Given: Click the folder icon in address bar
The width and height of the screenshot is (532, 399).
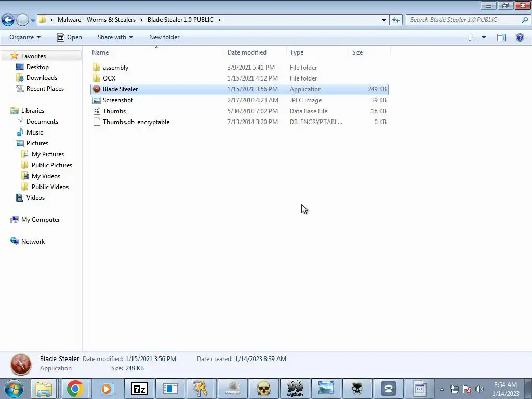Looking at the screenshot, I should click(42, 20).
